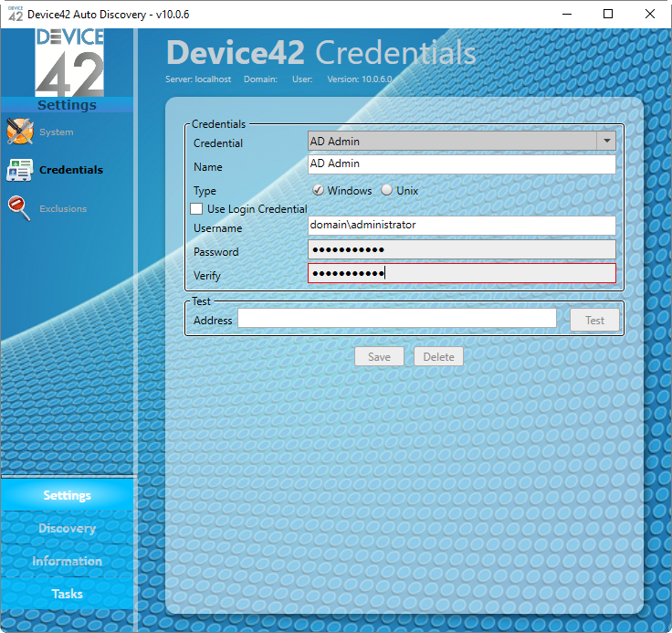The height and width of the screenshot is (633, 672).
Task: Click the test Address input field
Action: coord(397,318)
